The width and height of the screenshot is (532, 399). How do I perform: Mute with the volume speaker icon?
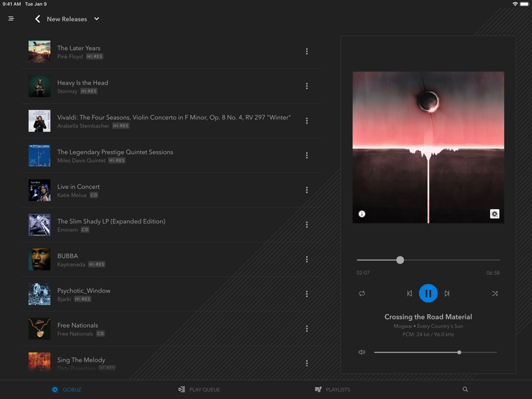(x=362, y=352)
